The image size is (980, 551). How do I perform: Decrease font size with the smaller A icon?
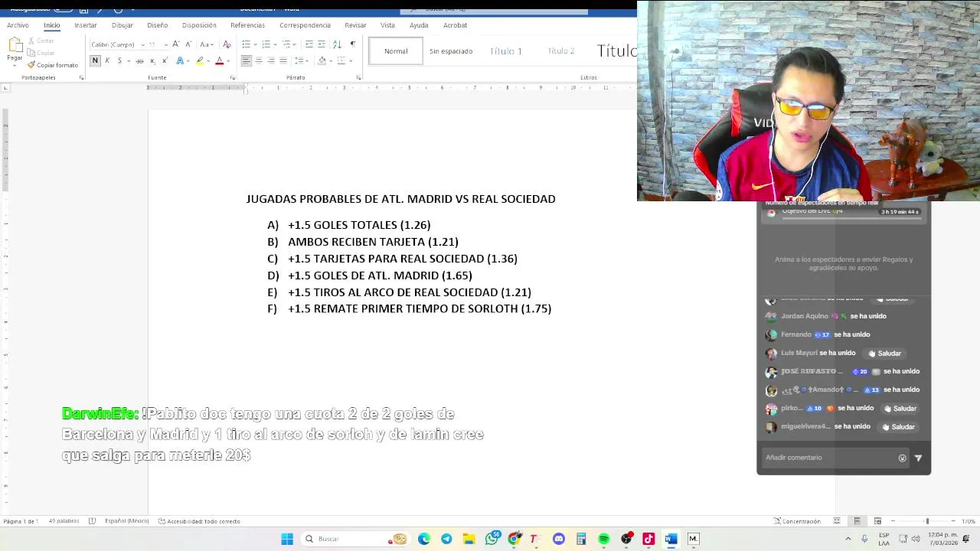pyautogui.click(x=188, y=44)
